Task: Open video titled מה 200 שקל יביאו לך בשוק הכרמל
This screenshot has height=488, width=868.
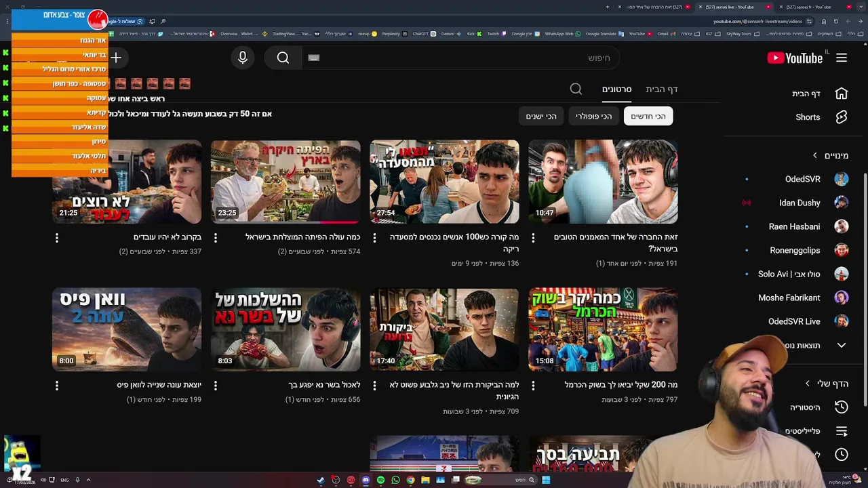Action: click(621, 385)
